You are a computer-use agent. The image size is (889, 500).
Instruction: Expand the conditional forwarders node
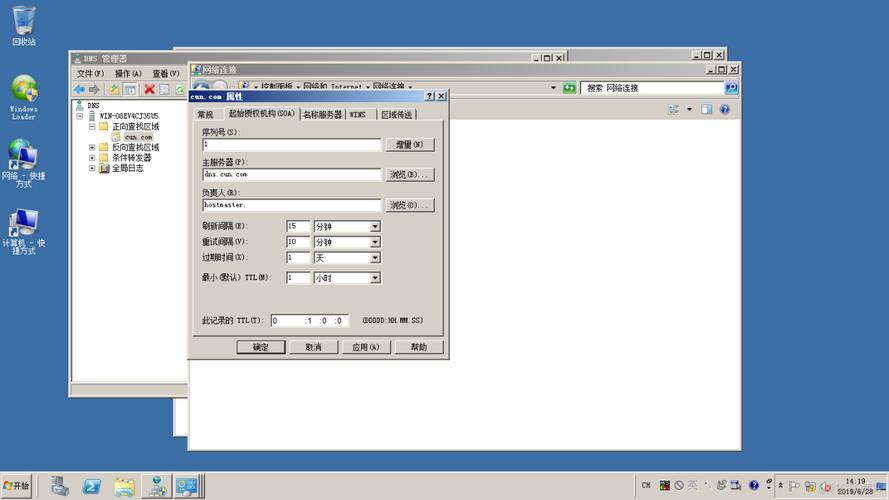[x=92, y=158]
